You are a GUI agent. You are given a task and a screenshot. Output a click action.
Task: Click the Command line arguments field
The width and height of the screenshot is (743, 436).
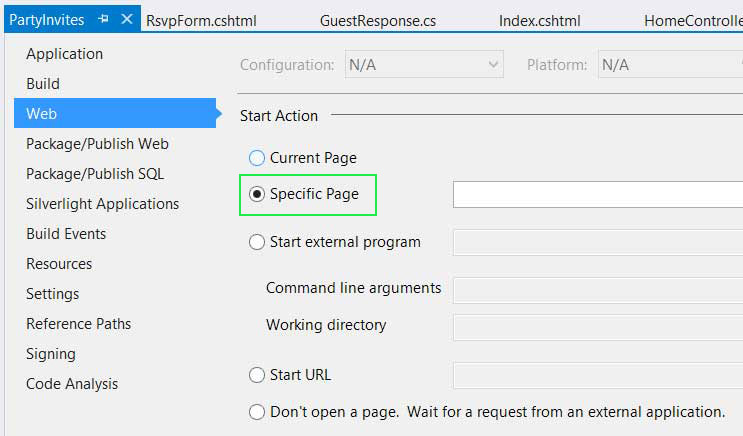(598, 290)
